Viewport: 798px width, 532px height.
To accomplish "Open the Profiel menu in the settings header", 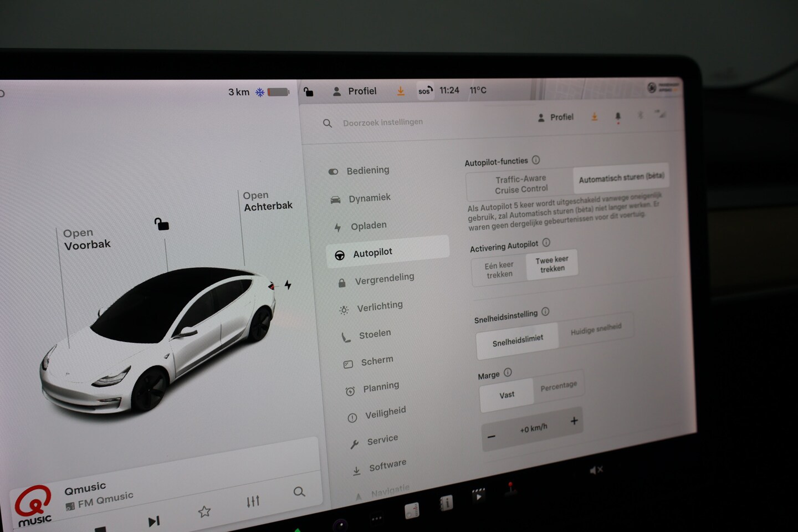I will [555, 117].
